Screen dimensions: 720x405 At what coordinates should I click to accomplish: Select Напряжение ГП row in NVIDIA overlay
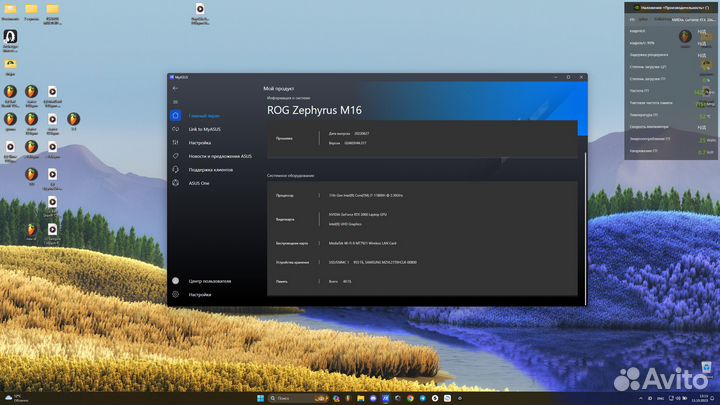point(671,151)
